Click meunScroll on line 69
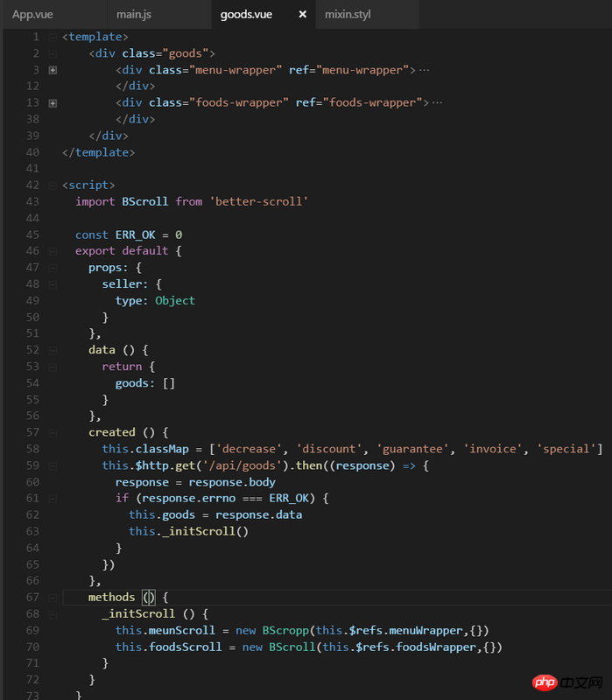612x700 pixels. tap(182, 631)
